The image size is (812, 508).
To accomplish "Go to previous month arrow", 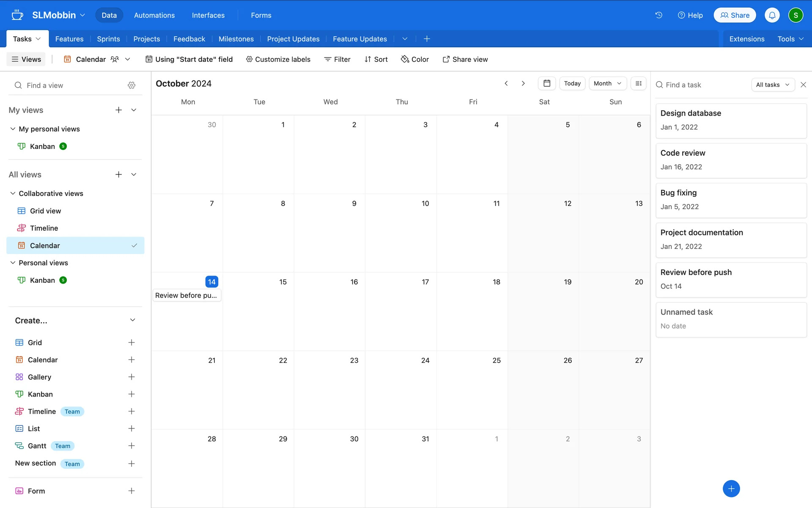I will (x=506, y=83).
